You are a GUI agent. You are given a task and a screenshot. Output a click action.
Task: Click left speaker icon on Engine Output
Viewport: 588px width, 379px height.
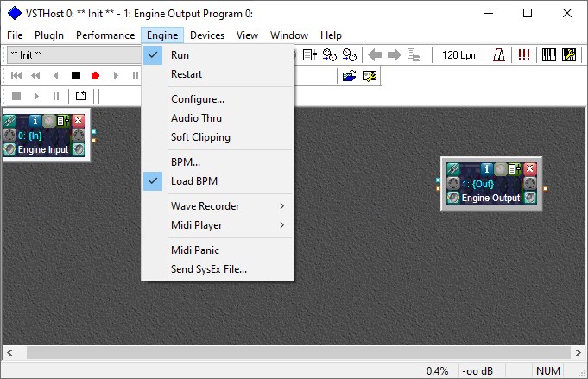[x=453, y=197]
